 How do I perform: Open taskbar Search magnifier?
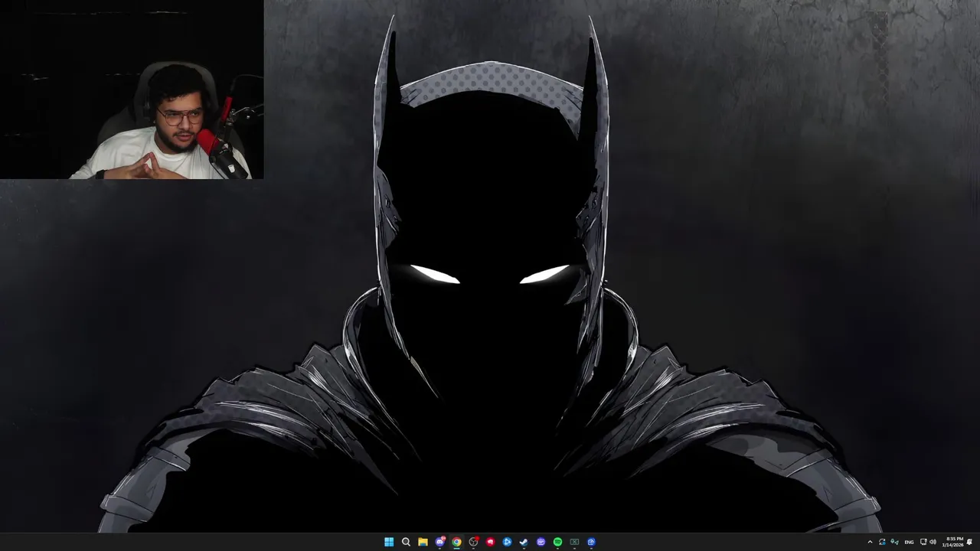406,542
